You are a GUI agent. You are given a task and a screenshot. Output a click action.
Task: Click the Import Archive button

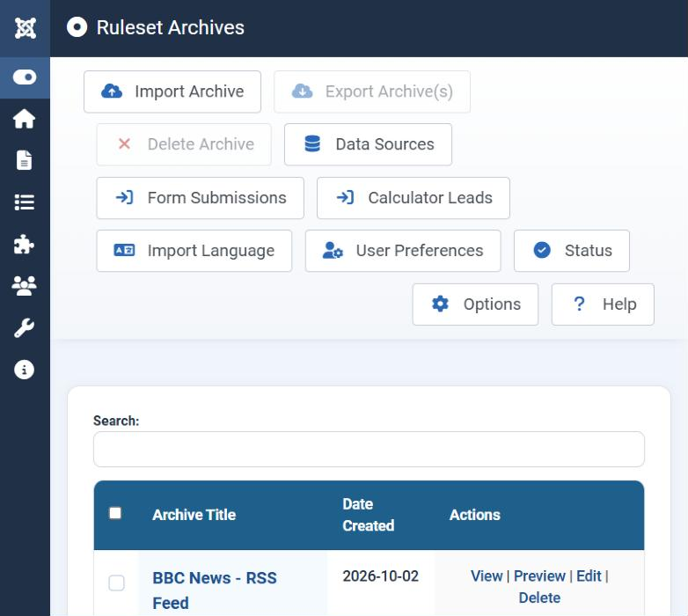point(172,92)
